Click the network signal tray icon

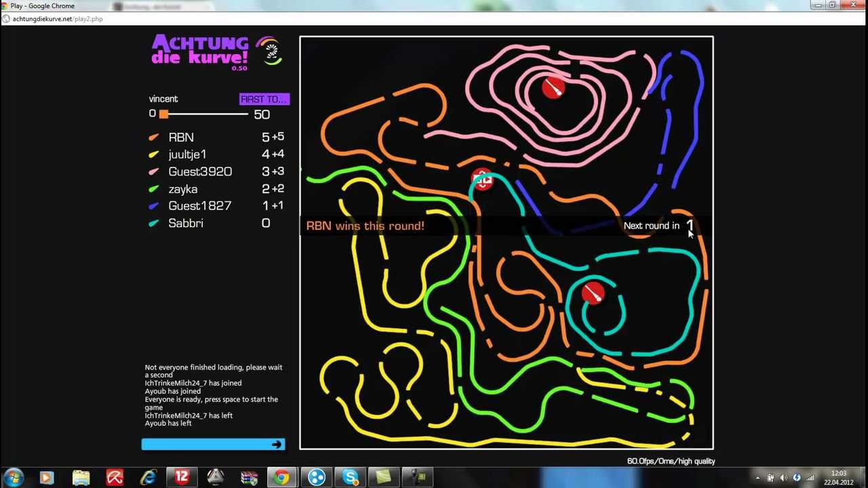(x=810, y=478)
